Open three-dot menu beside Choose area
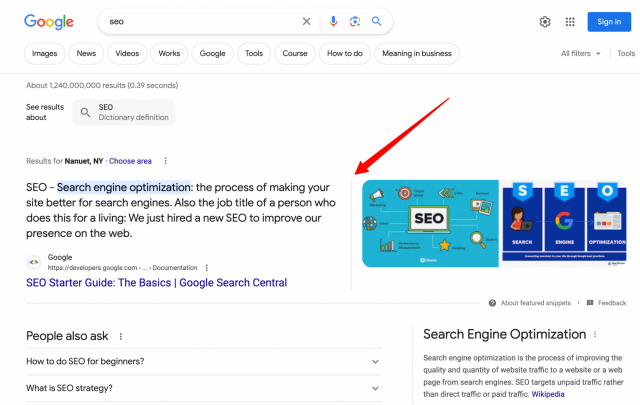This screenshot has width=640, height=405. point(165,161)
